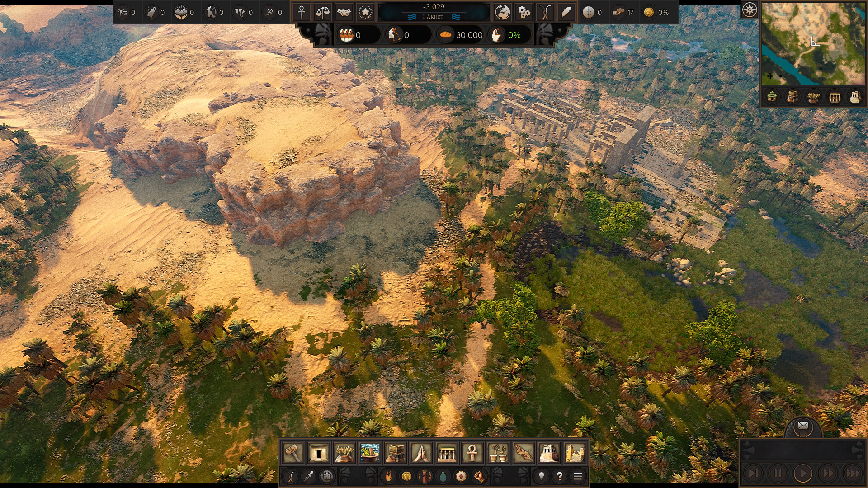Select the temple minimap filter tab
Image resolution: width=868 pixels, height=488 pixels.
click(834, 97)
